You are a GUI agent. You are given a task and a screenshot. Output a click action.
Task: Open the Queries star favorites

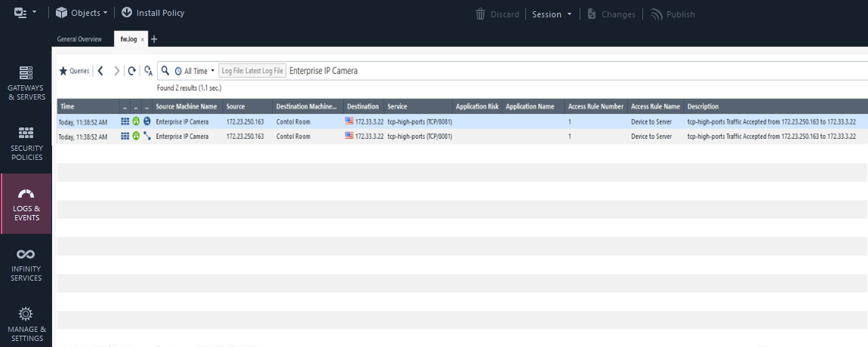(74, 71)
